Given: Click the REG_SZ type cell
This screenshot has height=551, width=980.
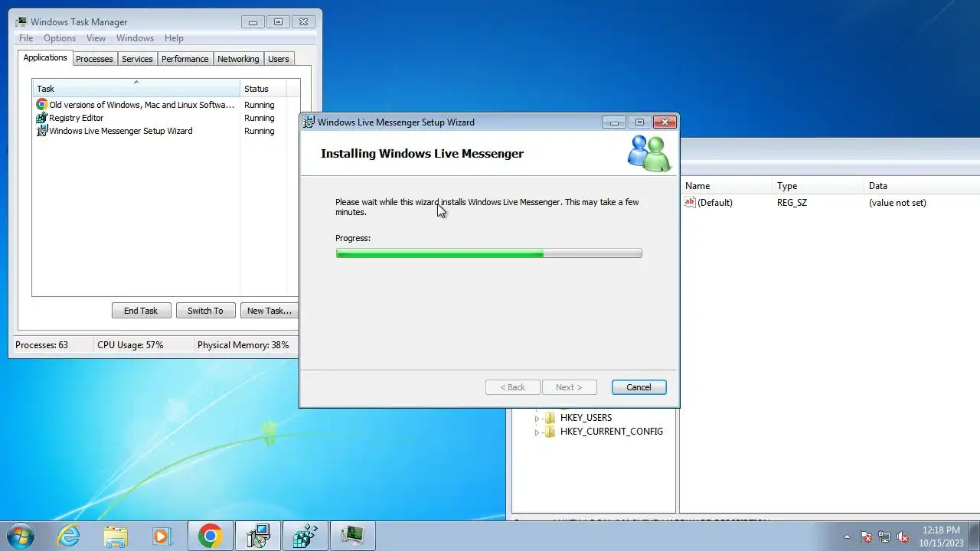Looking at the screenshot, I should tap(792, 203).
